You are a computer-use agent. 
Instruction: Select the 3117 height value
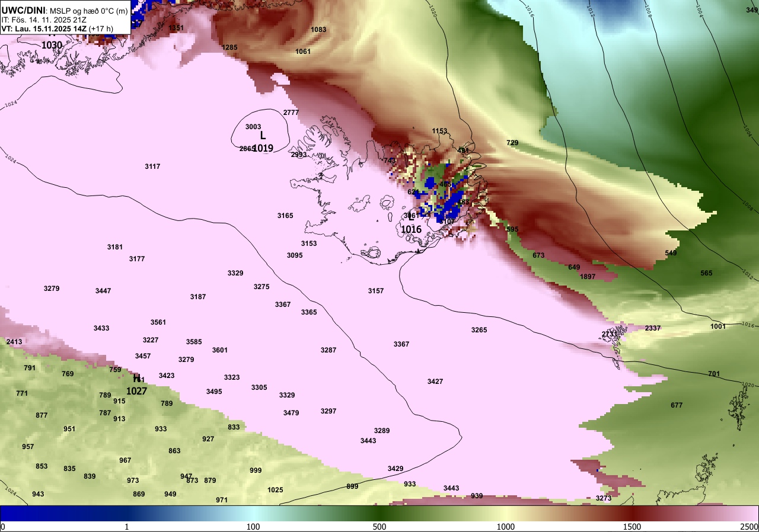pos(152,166)
